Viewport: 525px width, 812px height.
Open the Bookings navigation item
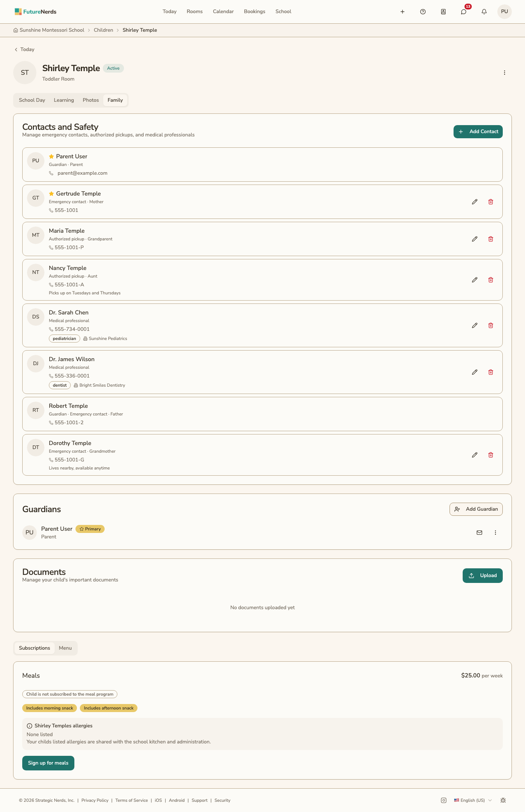click(254, 12)
